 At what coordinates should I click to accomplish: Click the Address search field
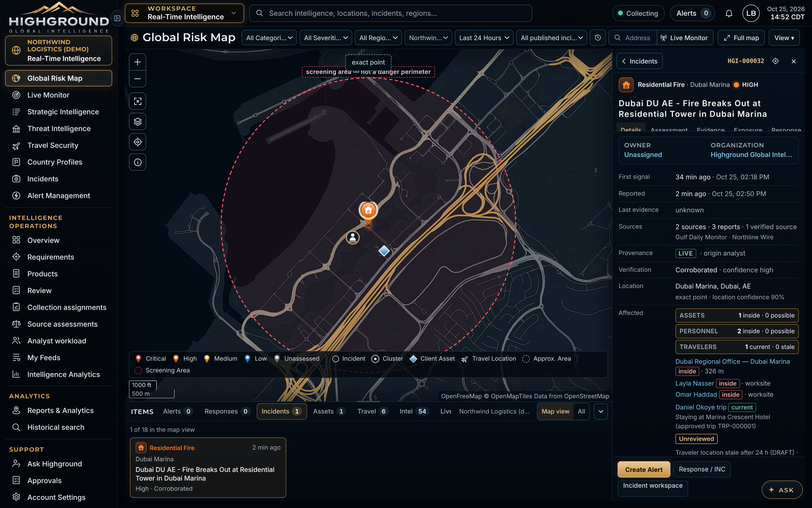click(633, 38)
